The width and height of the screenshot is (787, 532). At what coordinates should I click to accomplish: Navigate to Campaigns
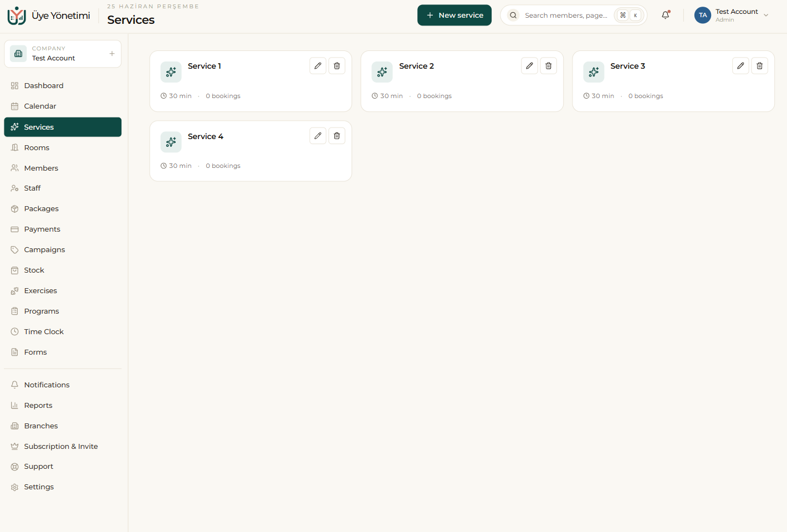[x=63, y=250]
